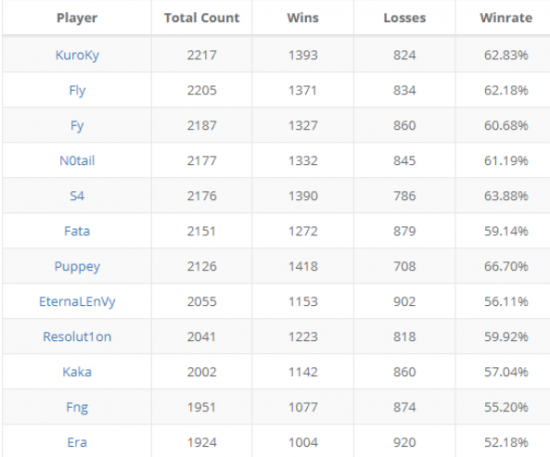
Task: Open EternaLEnVy player link
Action: coord(77,302)
